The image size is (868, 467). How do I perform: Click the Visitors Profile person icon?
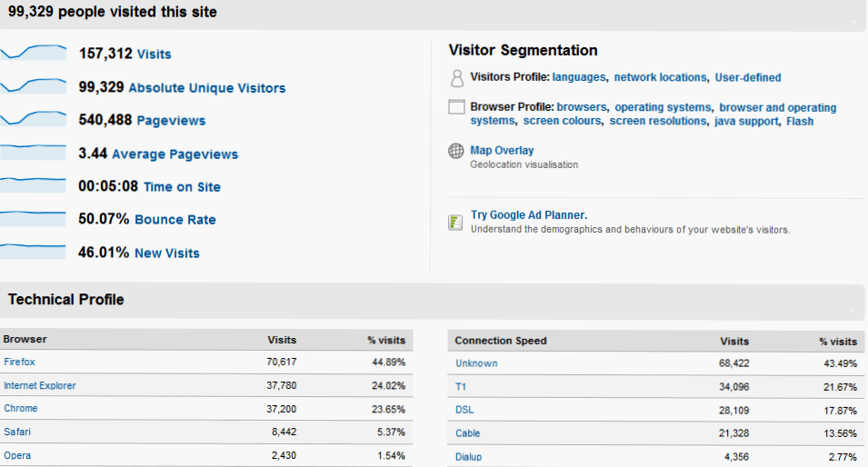(456, 78)
